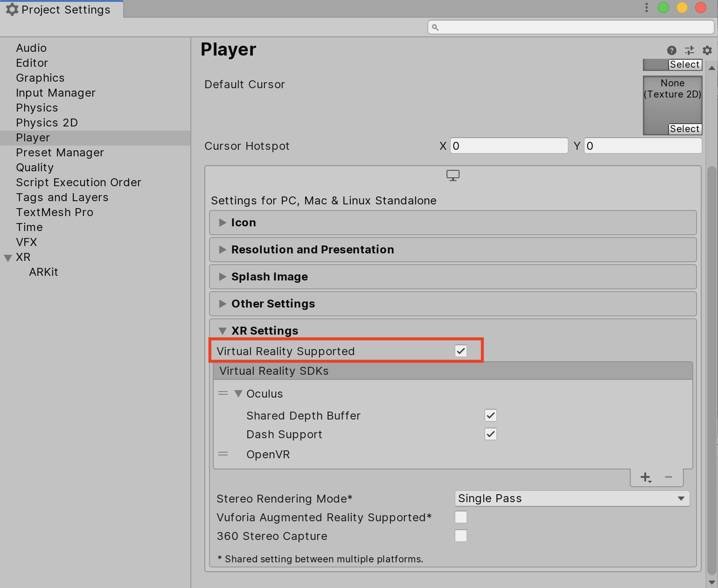Toggle Virtual Reality Supported checkbox
Viewport: 718px width, 588px height.
[461, 351]
